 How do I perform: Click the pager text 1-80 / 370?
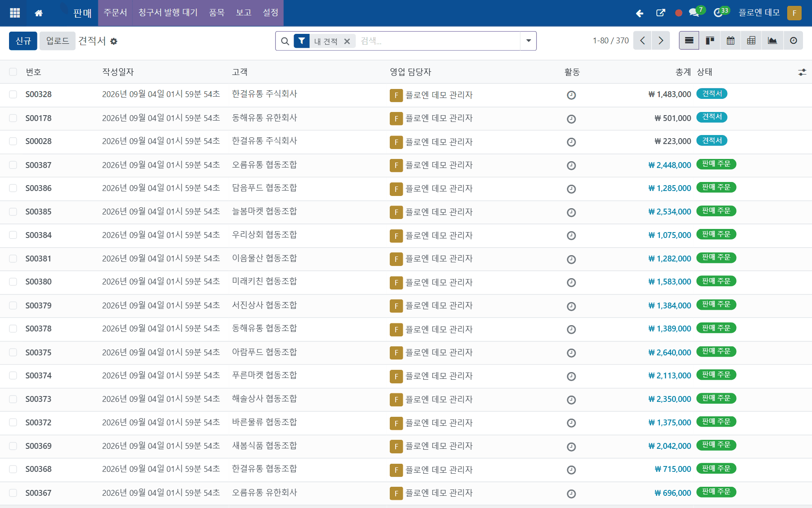tap(610, 41)
